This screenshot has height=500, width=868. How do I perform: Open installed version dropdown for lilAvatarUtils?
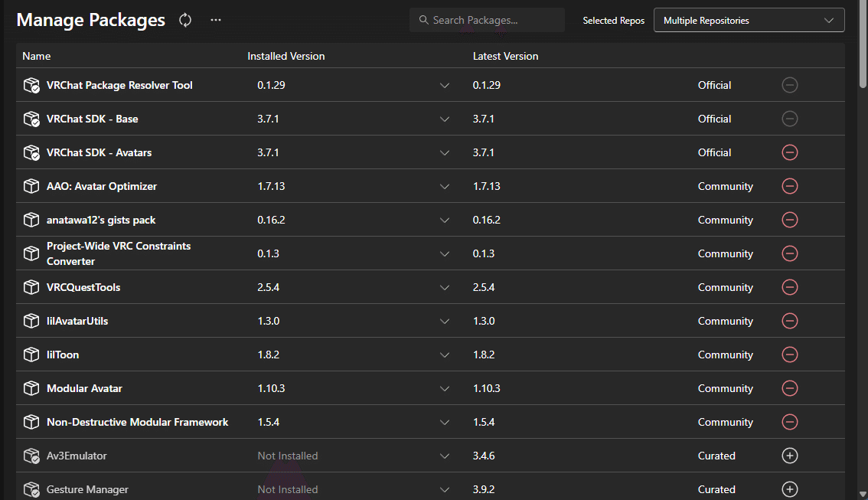445,321
